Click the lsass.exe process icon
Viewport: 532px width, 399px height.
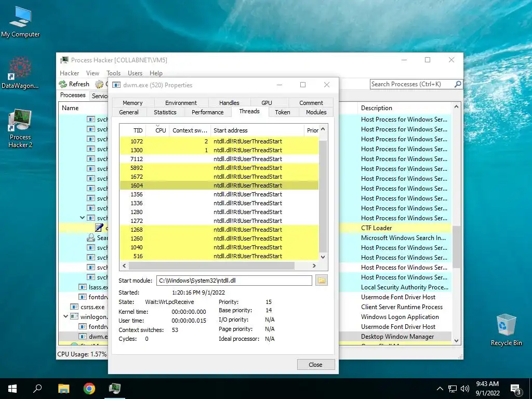coord(83,287)
